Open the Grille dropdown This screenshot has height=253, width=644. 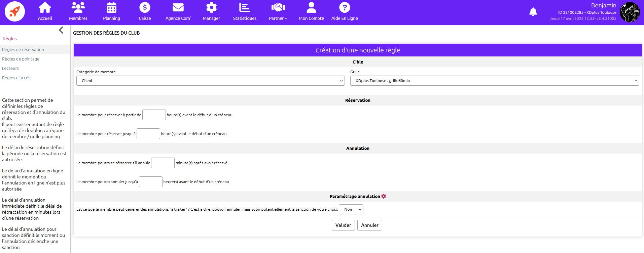494,81
